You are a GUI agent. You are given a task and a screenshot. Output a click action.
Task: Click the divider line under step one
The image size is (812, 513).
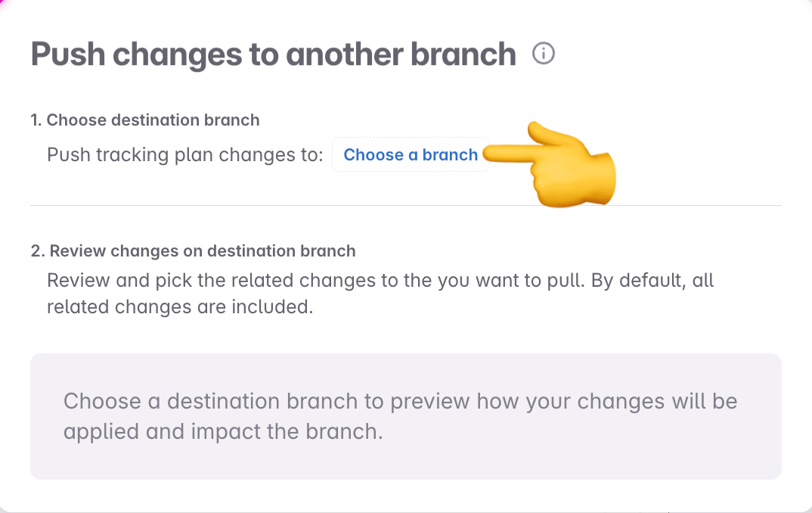point(406,203)
